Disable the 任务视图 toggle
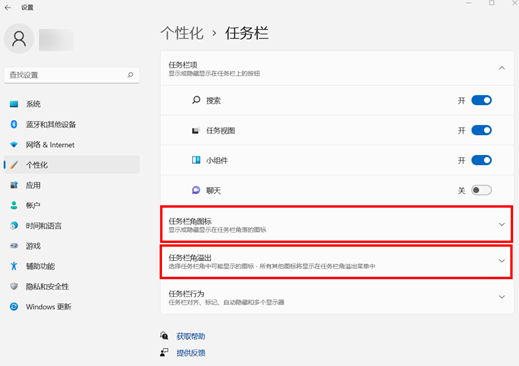This screenshot has height=366, width=519. coord(481,130)
